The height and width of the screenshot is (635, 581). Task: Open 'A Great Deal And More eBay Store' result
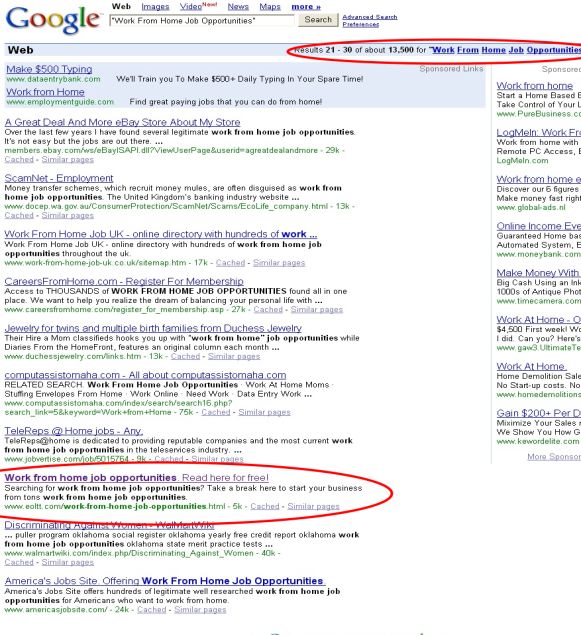tap(122, 122)
